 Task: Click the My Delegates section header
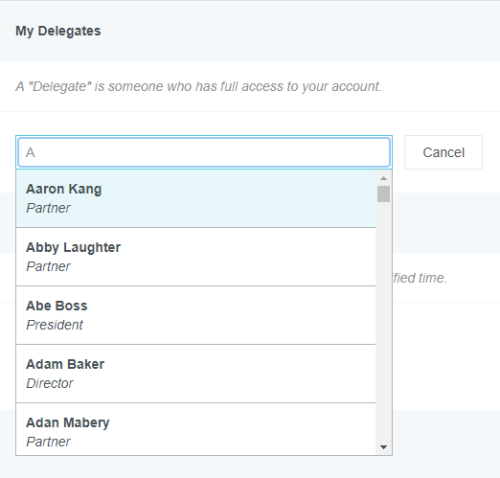tap(58, 31)
